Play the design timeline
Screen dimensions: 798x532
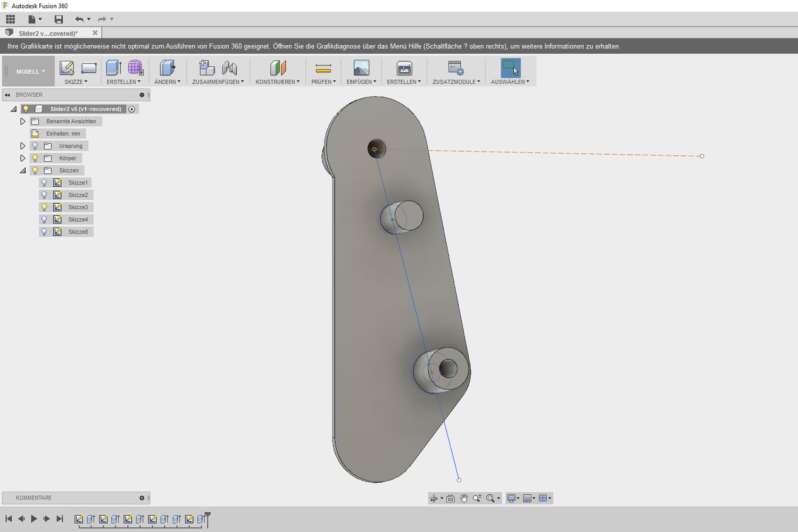(x=34, y=519)
